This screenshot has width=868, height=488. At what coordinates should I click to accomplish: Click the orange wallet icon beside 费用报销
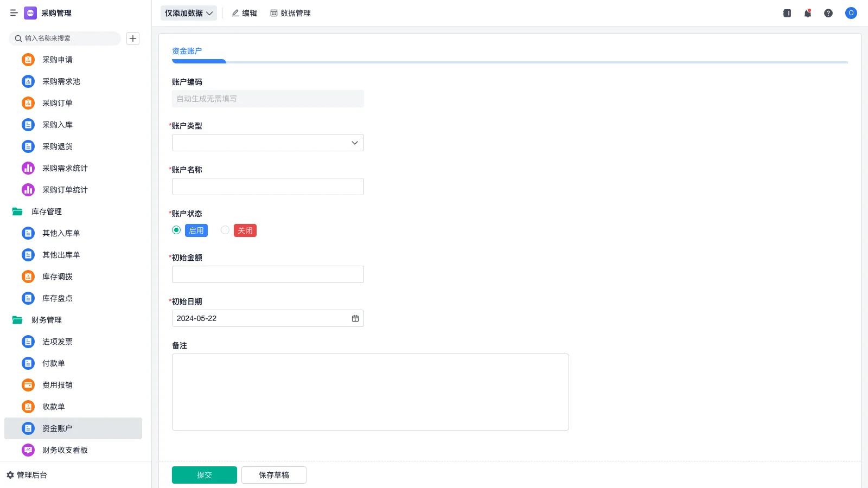pos(28,385)
